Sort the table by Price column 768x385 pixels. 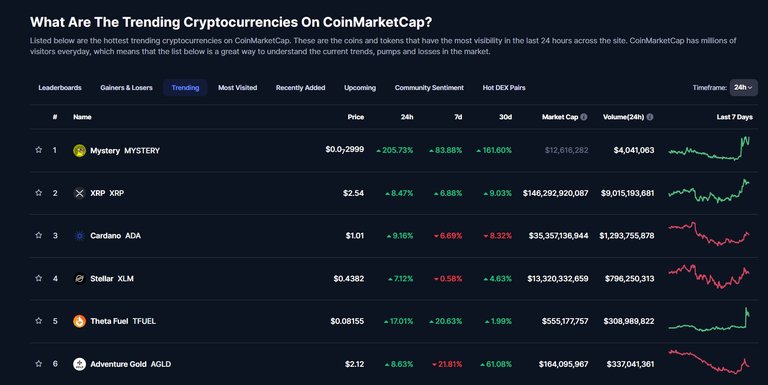(x=356, y=117)
